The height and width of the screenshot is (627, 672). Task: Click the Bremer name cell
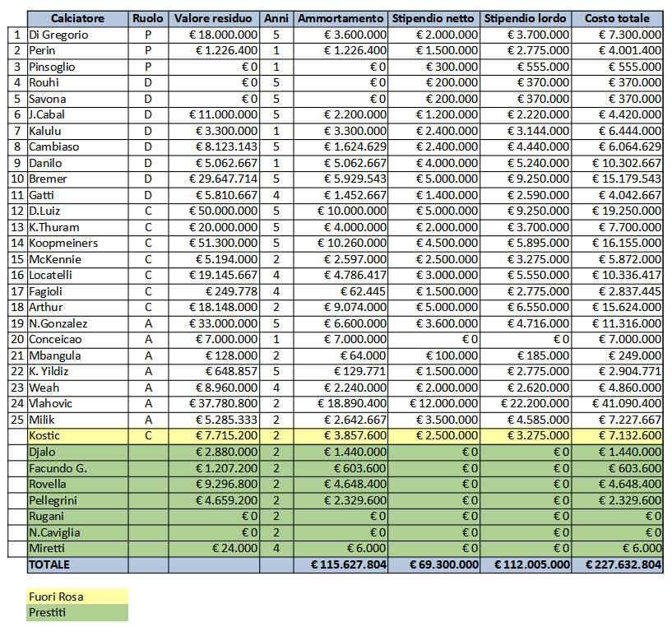(x=77, y=179)
